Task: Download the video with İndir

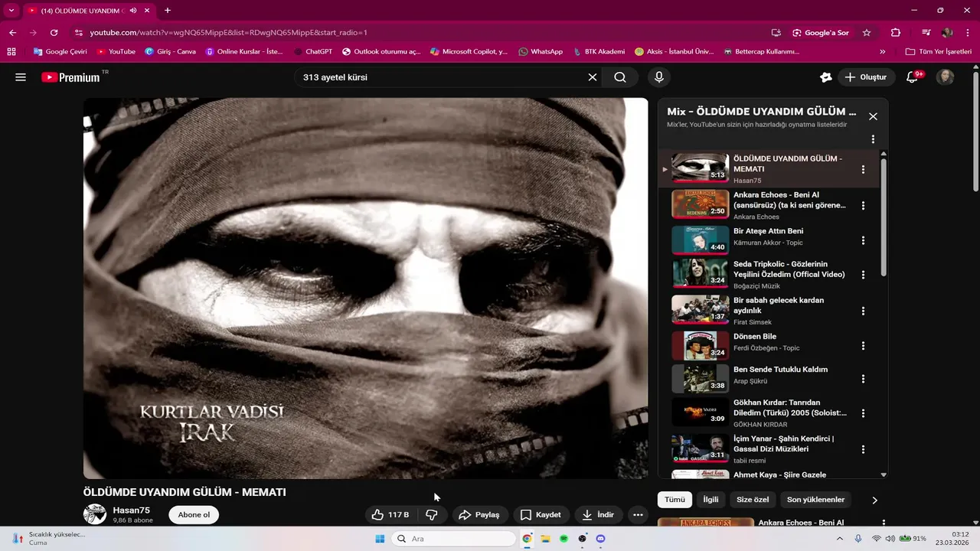Action: (598, 515)
